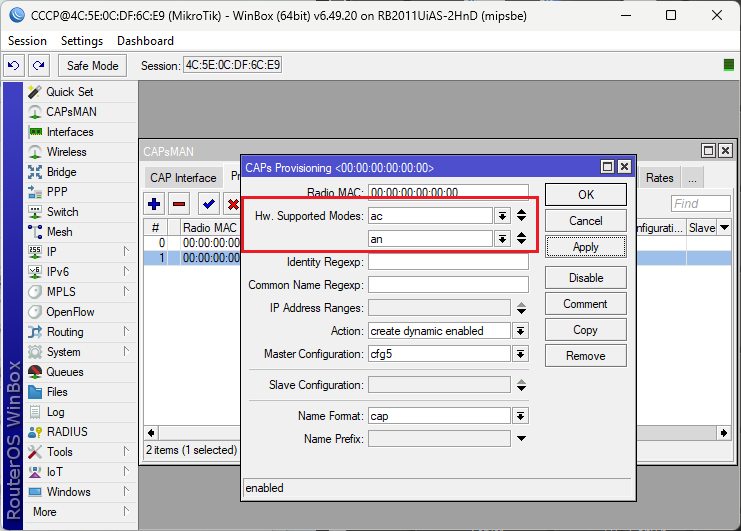Viewport: 741px width, 531px height.
Task: Close the CAPs Provisioning dialog
Action: click(624, 166)
